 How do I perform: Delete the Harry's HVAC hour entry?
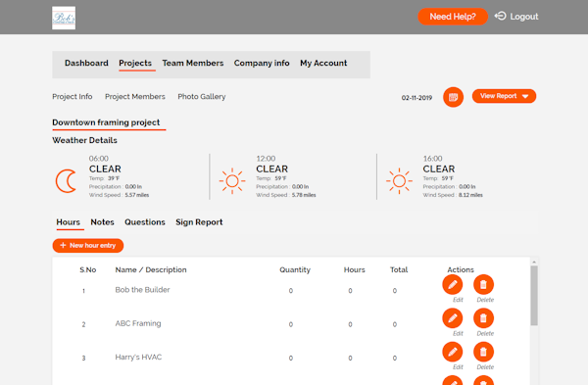(x=483, y=352)
